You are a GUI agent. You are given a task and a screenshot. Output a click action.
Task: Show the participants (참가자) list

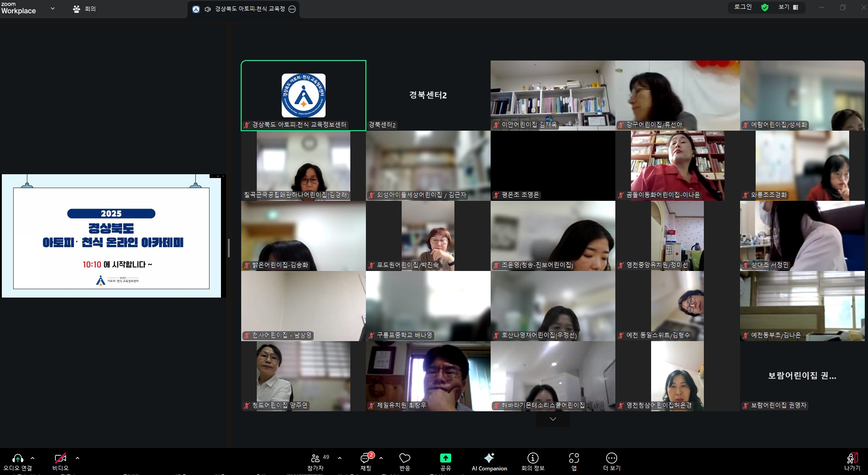pyautogui.click(x=315, y=461)
